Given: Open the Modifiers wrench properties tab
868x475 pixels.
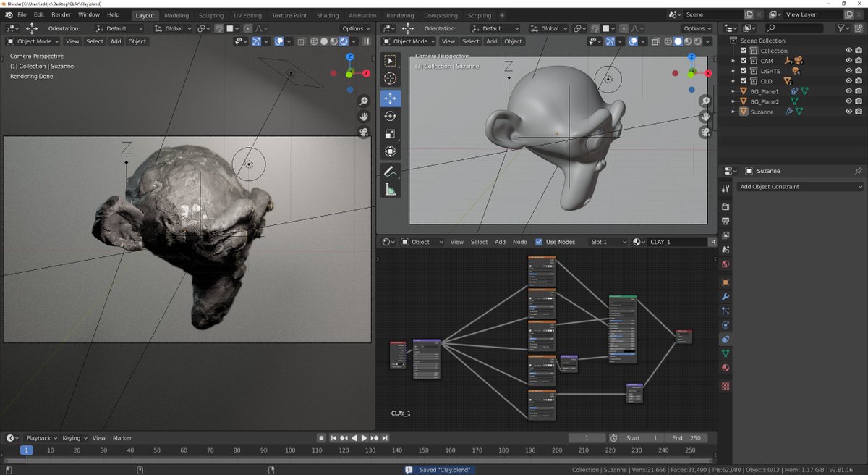Looking at the screenshot, I should point(726,297).
